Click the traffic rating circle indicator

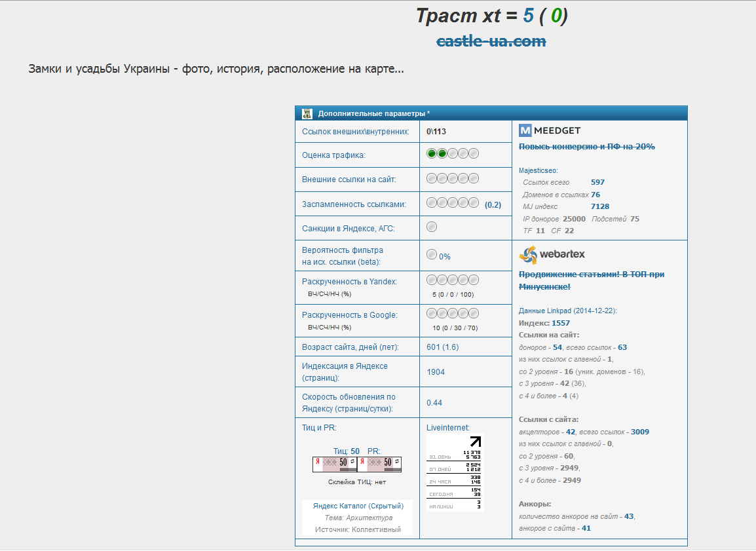click(453, 154)
